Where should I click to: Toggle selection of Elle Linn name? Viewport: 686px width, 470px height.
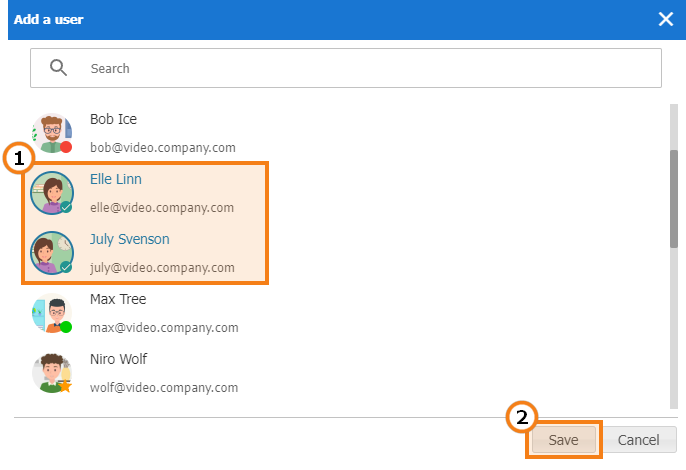pos(116,179)
